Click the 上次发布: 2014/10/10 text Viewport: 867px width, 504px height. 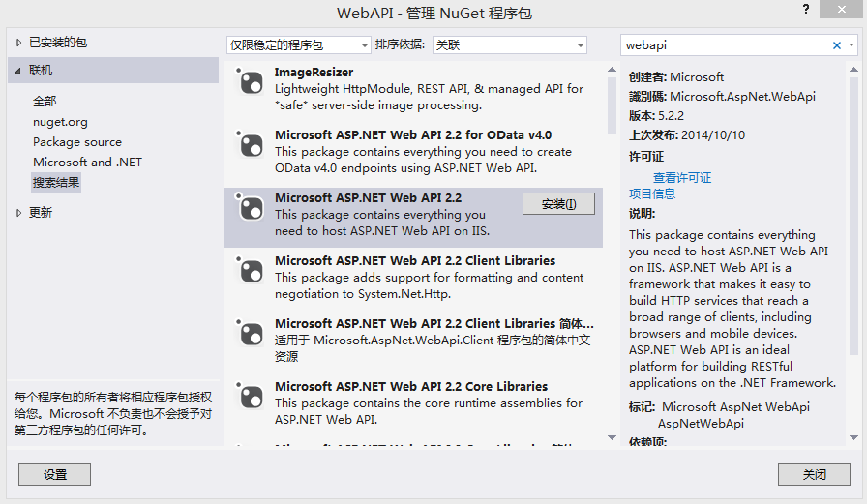[687, 135]
